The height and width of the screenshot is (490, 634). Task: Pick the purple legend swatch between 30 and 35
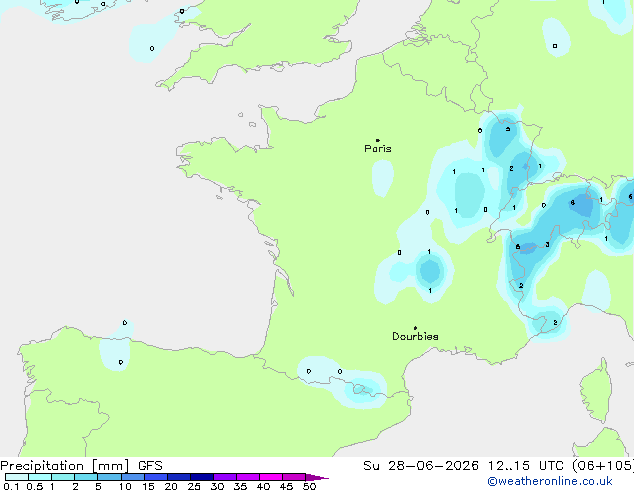coord(225,477)
